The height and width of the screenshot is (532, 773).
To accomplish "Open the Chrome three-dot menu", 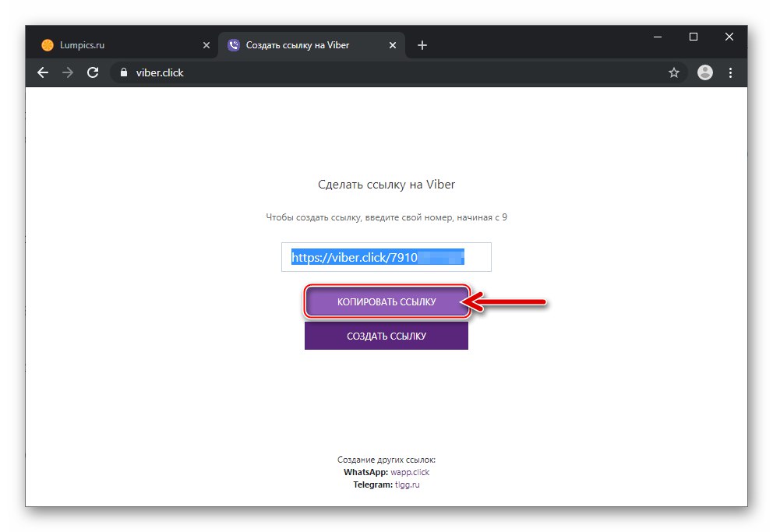I will [x=730, y=72].
